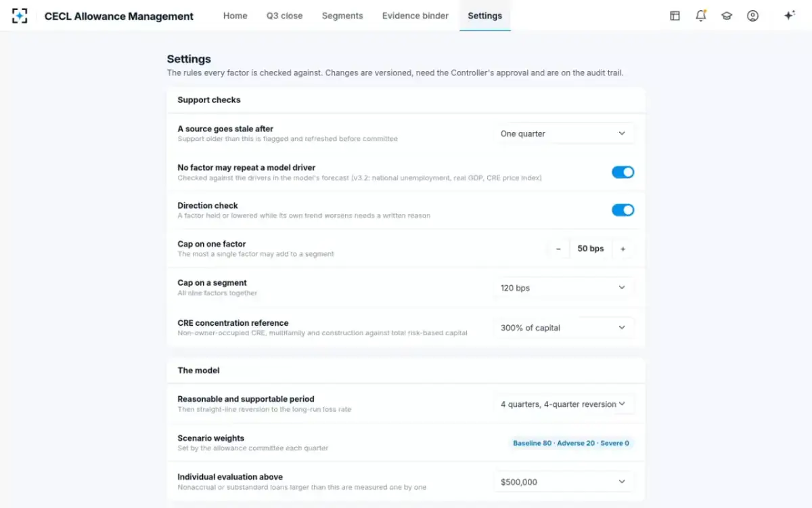Decrease cap on one factor with minus

(x=558, y=249)
